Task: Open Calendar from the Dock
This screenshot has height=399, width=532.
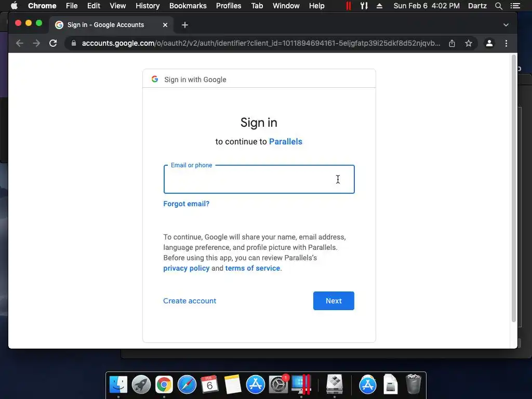Action: pos(209,384)
